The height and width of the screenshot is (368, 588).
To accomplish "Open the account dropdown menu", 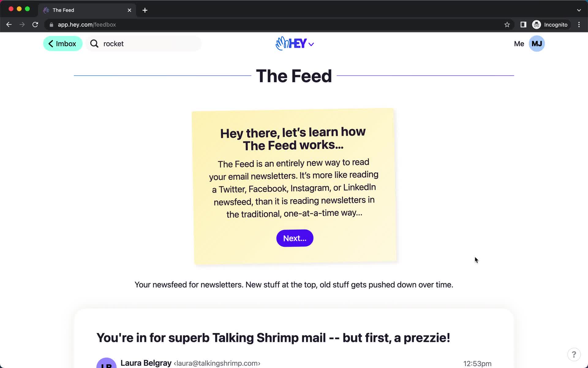I will click(537, 43).
